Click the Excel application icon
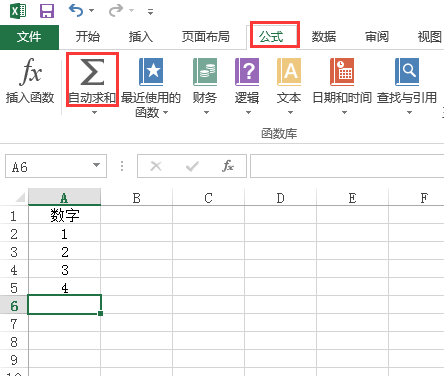Viewport: 444px width, 376px height. coord(18,11)
